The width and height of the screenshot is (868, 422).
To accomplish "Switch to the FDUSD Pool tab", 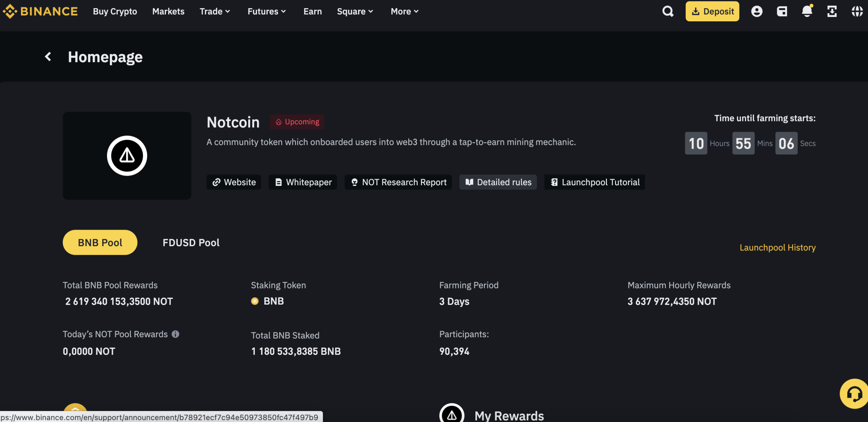I will (x=191, y=243).
